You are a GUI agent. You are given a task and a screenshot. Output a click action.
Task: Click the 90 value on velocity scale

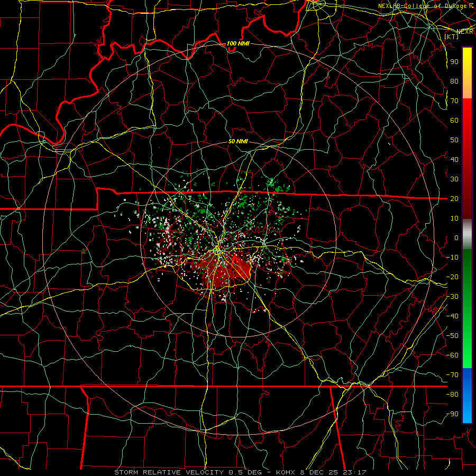tap(454, 62)
